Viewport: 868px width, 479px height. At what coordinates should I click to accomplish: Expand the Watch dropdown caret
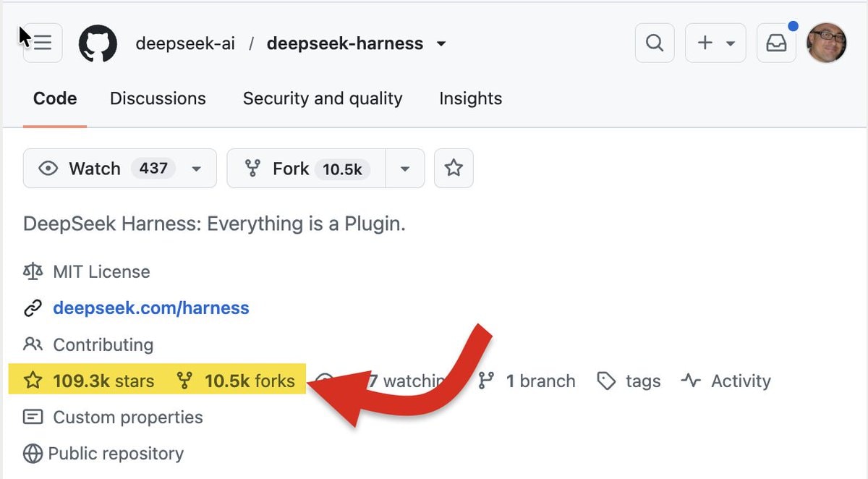pyautogui.click(x=196, y=169)
